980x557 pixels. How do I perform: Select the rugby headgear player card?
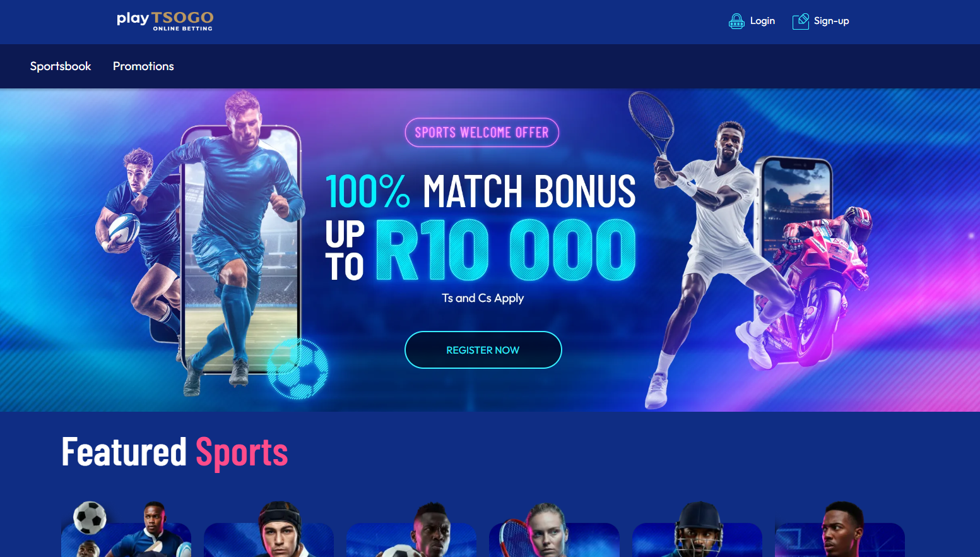(269, 530)
